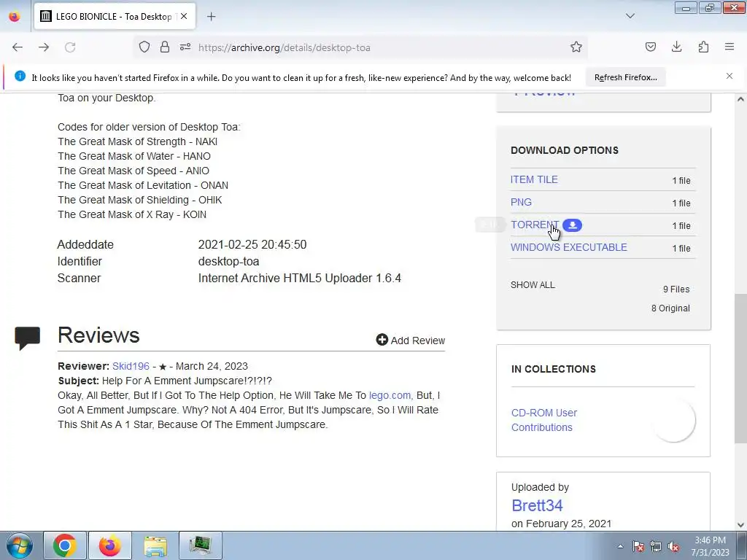Open reviewer Skid196 profile link
This screenshot has width=747, height=560.
[131, 366]
